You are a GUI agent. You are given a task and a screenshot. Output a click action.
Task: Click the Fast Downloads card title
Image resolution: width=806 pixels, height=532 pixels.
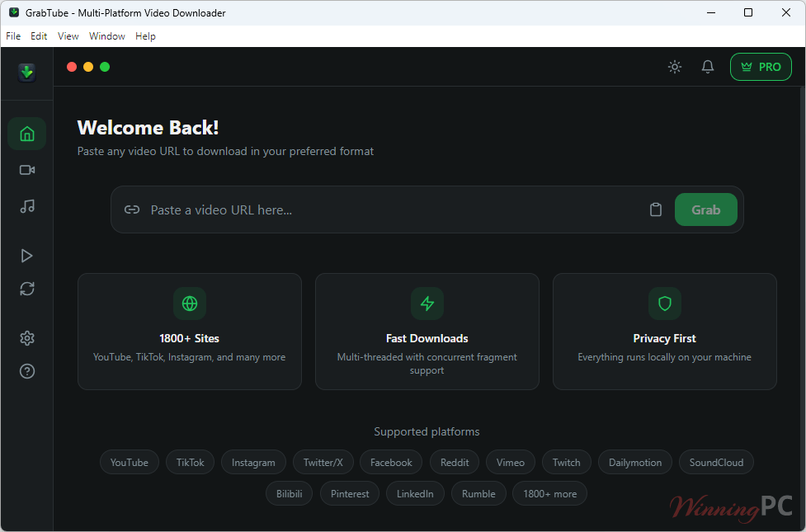pos(427,338)
